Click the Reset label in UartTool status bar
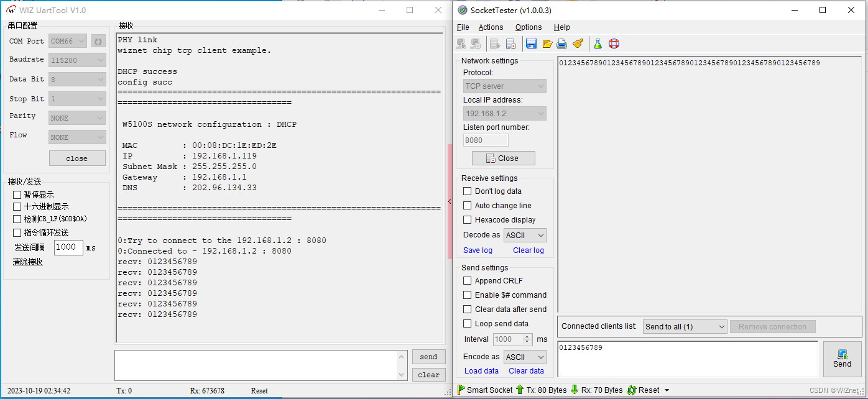This screenshot has height=399, width=868. click(259, 391)
